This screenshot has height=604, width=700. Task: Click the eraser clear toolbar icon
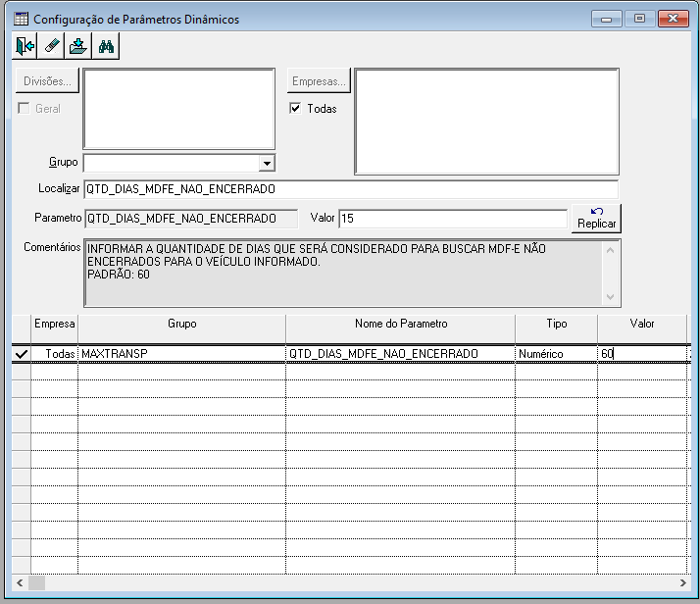tap(52, 46)
